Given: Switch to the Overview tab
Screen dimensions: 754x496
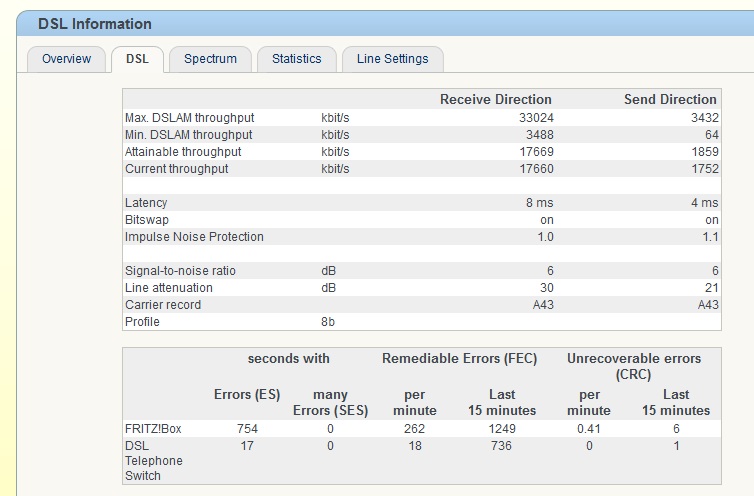Looking at the screenshot, I should [66, 59].
